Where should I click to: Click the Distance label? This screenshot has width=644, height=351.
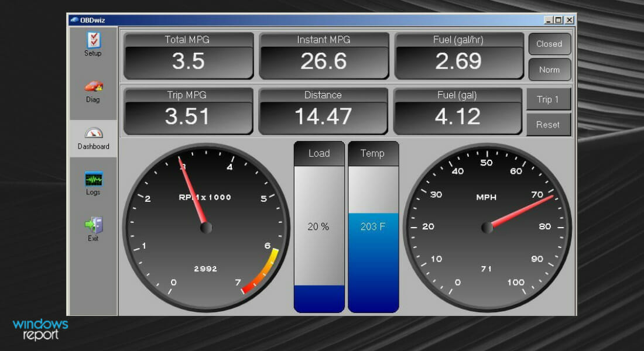click(323, 95)
